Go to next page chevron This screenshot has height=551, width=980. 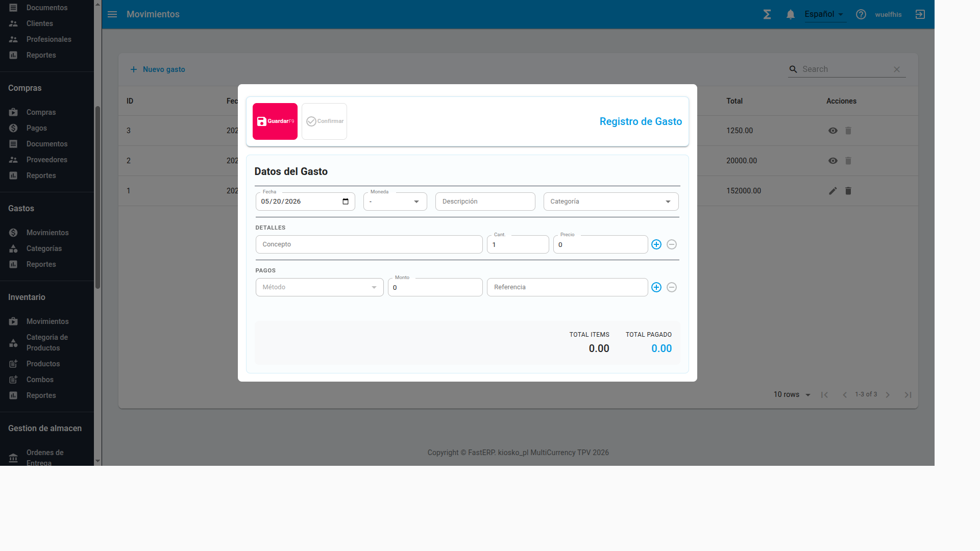888,395
